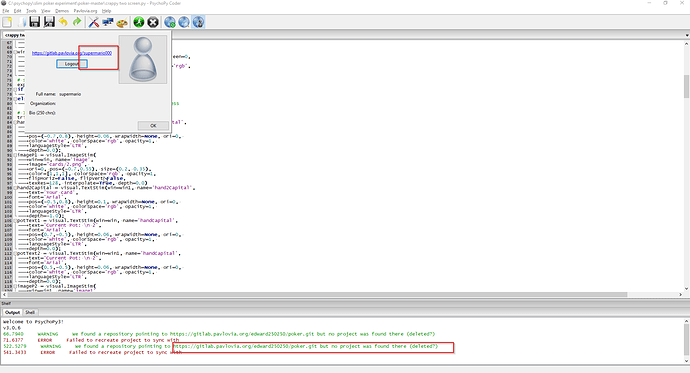
Task: Open the File menu
Action: [x=6, y=11]
